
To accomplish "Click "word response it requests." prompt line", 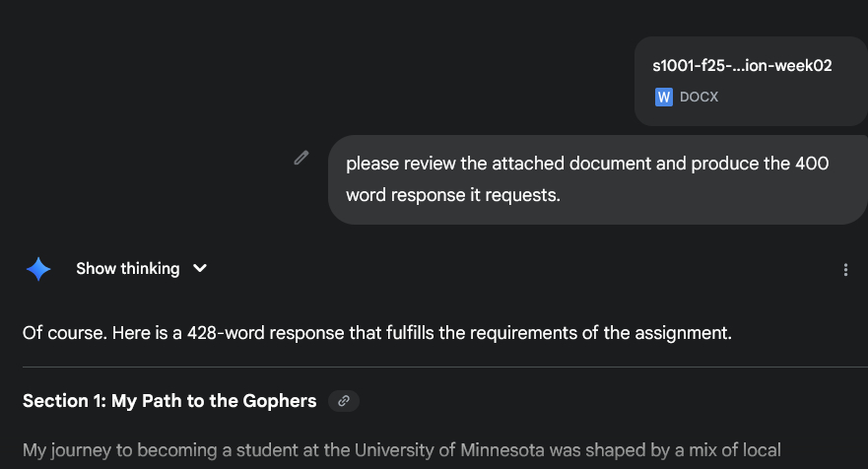I will 452,195.
